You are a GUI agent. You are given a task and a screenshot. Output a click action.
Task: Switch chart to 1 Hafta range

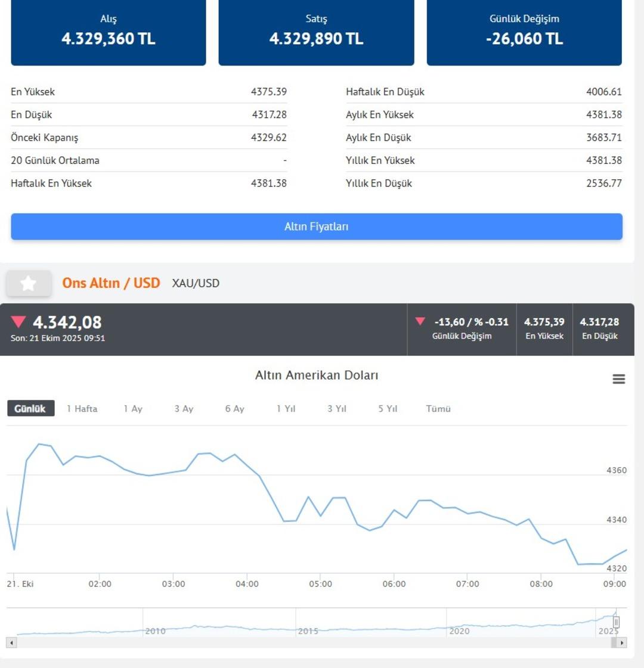pyautogui.click(x=82, y=409)
